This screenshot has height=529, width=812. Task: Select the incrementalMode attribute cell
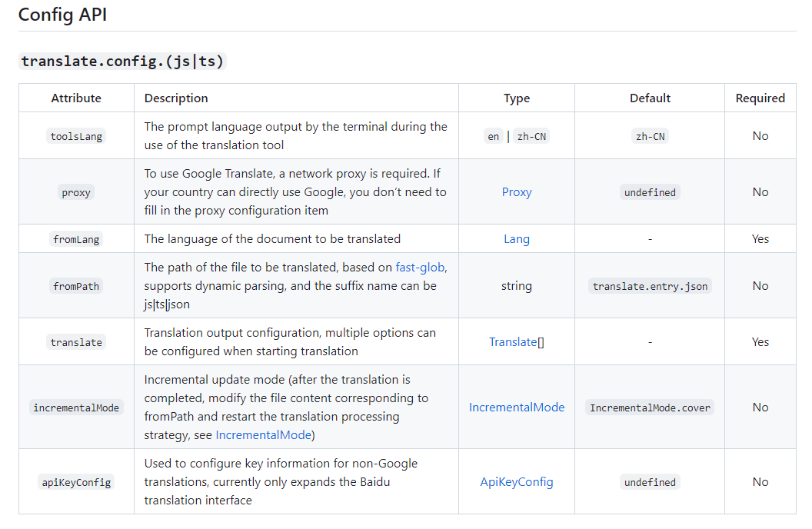tap(76, 408)
